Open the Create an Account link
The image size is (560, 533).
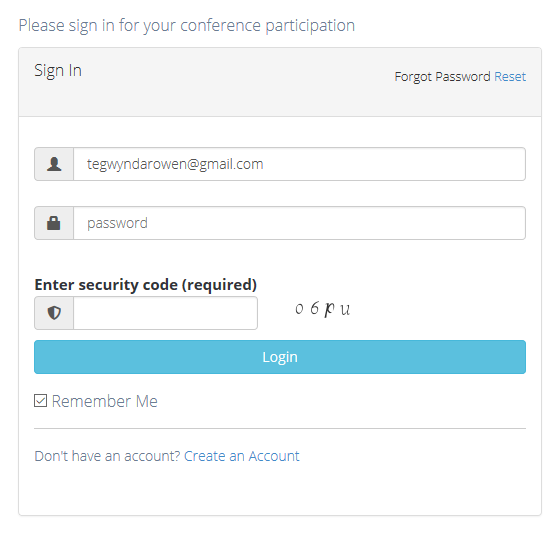(x=242, y=456)
